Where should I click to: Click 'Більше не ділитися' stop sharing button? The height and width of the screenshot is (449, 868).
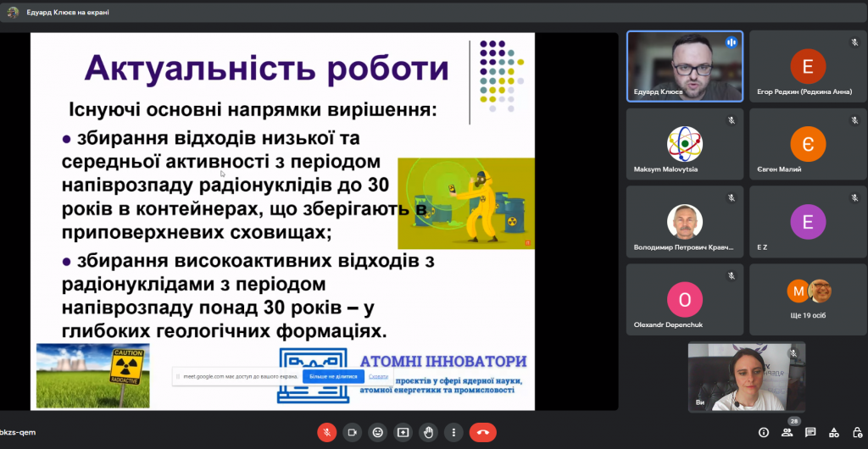point(333,376)
